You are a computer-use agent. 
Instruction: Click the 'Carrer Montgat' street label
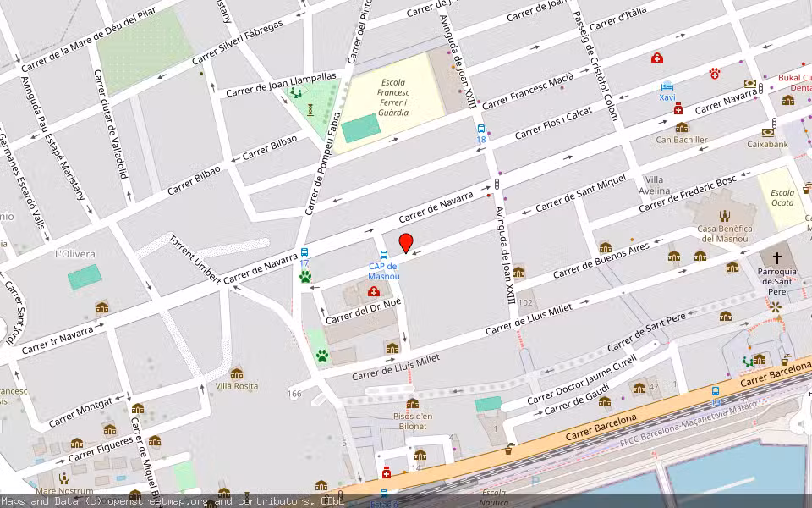click(x=80, y=412)
